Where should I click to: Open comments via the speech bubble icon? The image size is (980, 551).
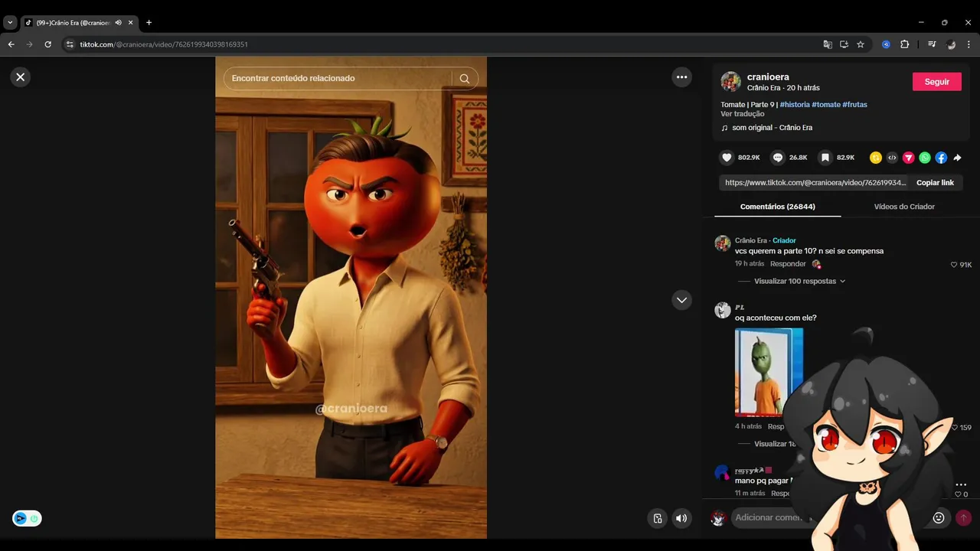[x=778, y=158]
